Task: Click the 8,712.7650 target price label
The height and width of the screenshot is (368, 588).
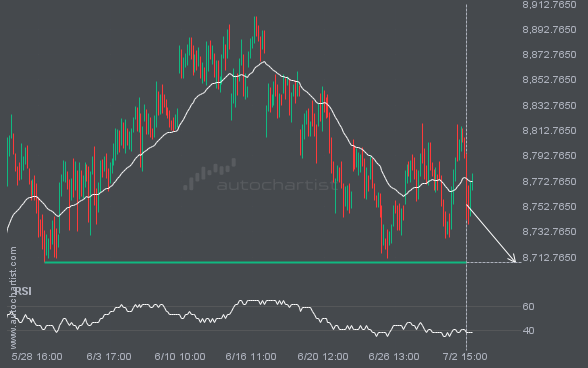Action: coord(549,258)
